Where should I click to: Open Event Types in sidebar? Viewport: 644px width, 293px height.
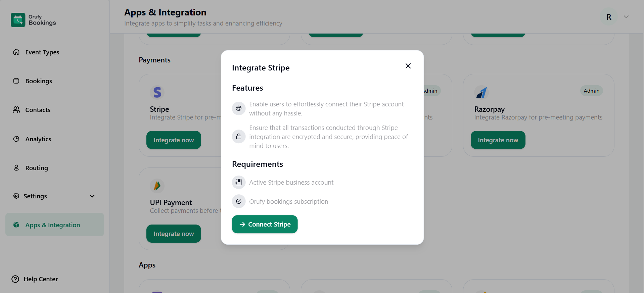pos(42,52)
